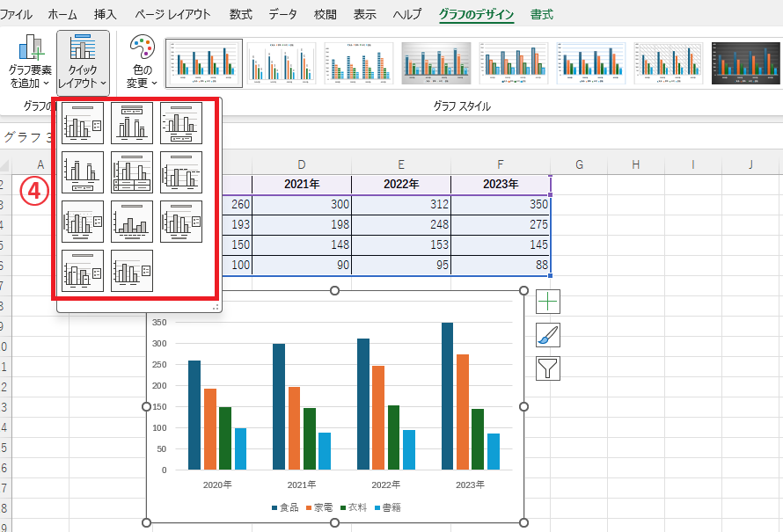Screen dimensions: 783x532
Task: Open the 数式 ribbon tab
Action: tap(241, 14)
